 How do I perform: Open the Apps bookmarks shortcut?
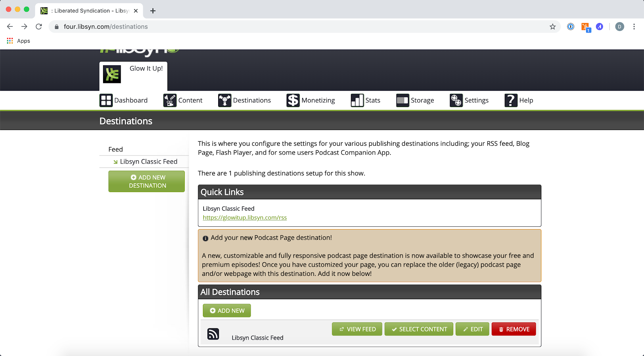point(19,41)
